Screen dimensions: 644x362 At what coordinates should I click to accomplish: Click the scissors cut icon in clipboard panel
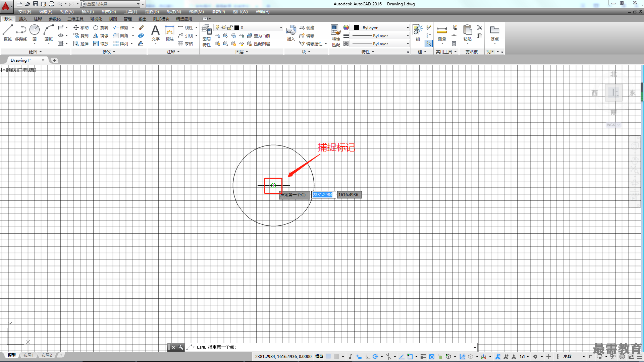point(480,27)
